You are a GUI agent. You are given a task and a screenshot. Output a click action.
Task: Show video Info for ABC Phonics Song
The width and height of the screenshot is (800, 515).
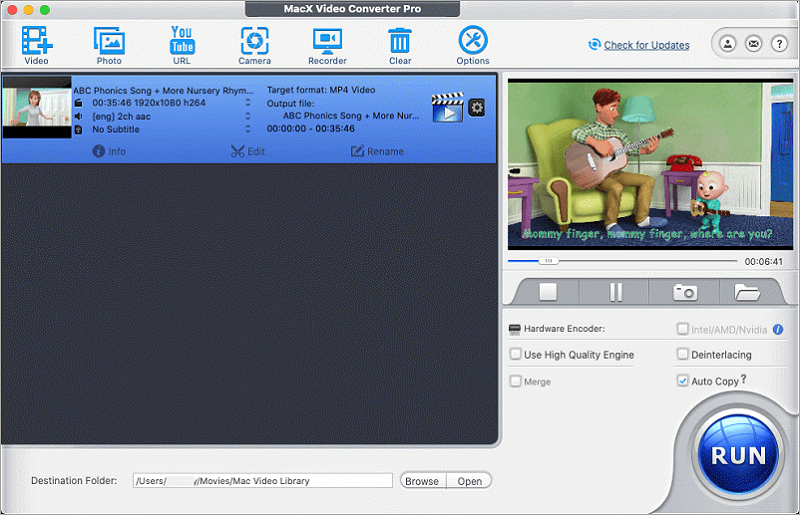(109, 152)
